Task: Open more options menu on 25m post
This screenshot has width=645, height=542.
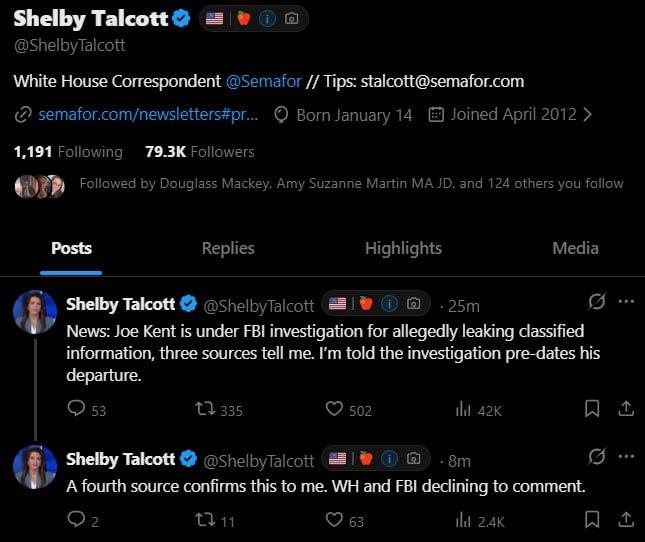Action: 627,302
